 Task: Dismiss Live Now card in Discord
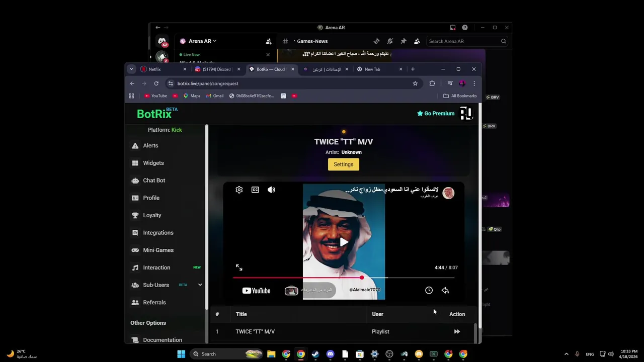268,55
